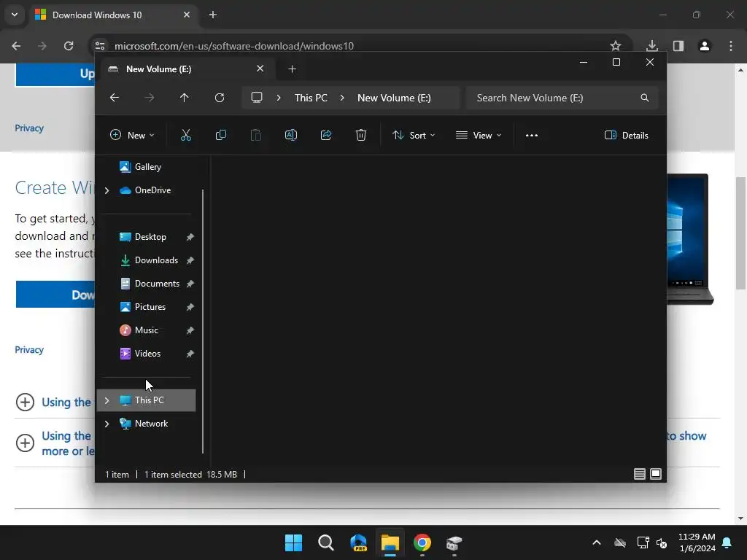The image size is (747, 560).
Task: Show hidden system tray icons
Action: [597, 542]
